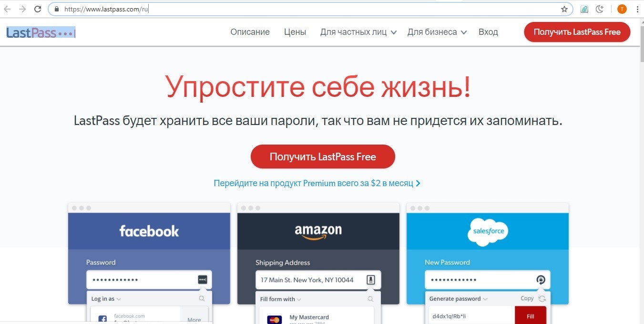Click the generate password icon in Salesforce field
Image resolution: width=644 pixels, height=324 pixels.
pos(541,280)
